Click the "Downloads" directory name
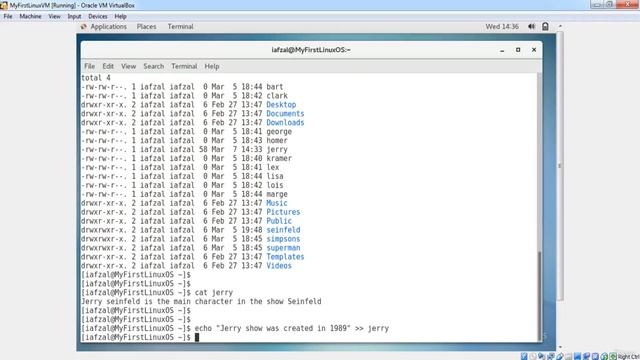The image size is (640, 360). coord(285,122)
